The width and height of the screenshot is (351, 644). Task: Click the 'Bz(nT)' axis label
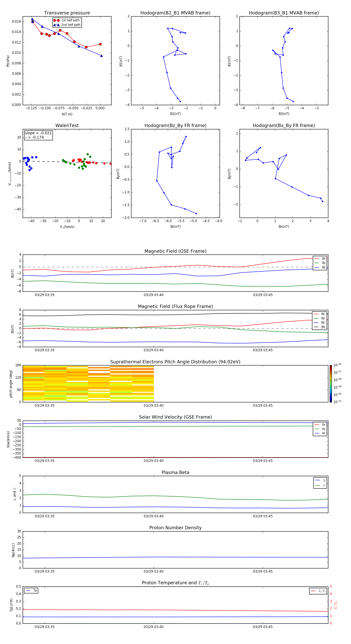point(175,227)
